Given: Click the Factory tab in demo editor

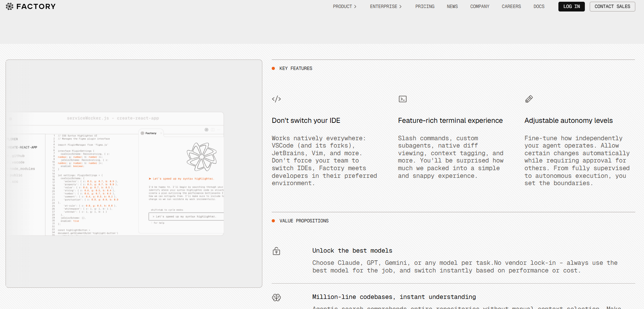Looking at the screenshot, I should [151, 133].
